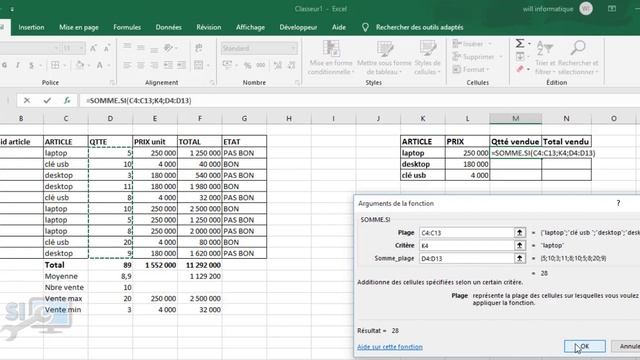This screenshot has height=360, width=640.
Task: Toggle underline formatting
Action: coord(31,65)
